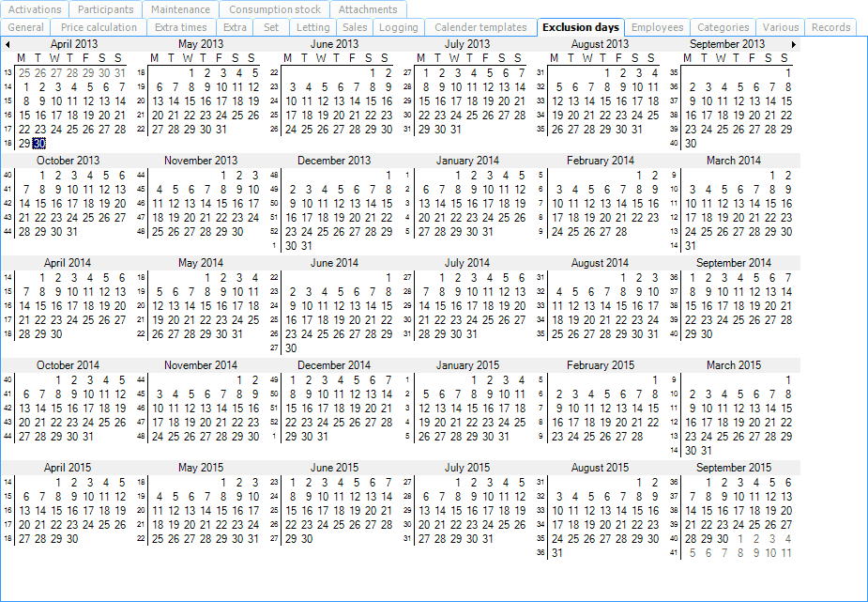This screenshot has height=602, width=868.
Task: Open the Attachments tab
Action: point(368,9)
